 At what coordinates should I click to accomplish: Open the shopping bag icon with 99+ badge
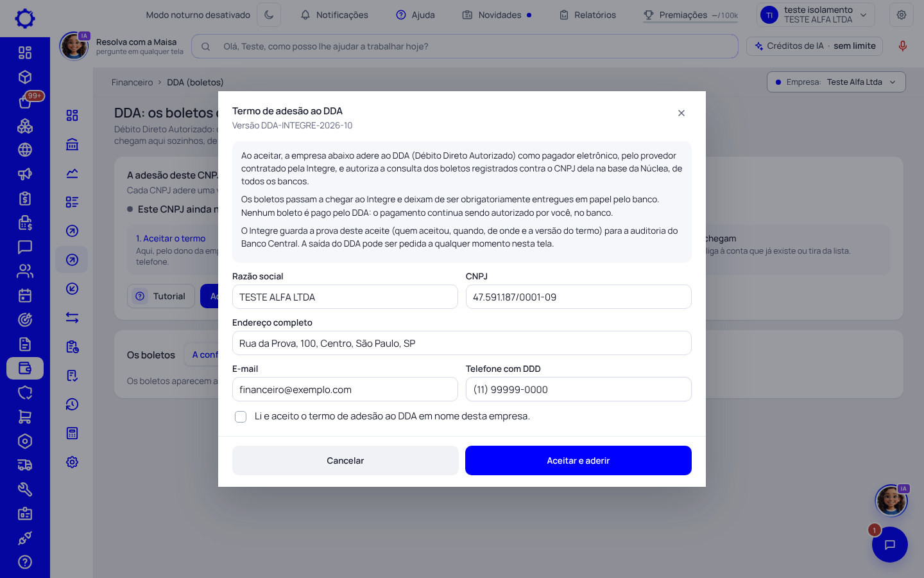point(25,101)
